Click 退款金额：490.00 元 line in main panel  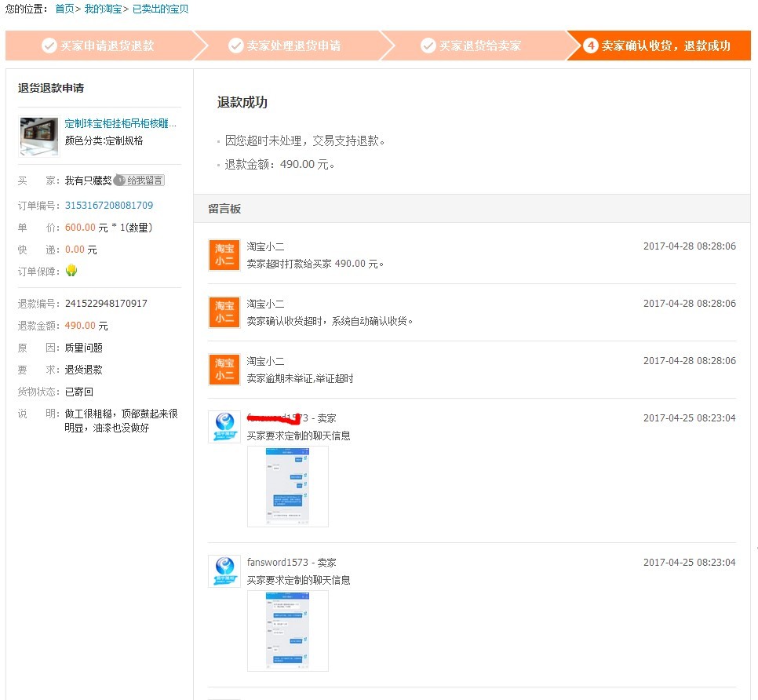click(x=279, y=164)
